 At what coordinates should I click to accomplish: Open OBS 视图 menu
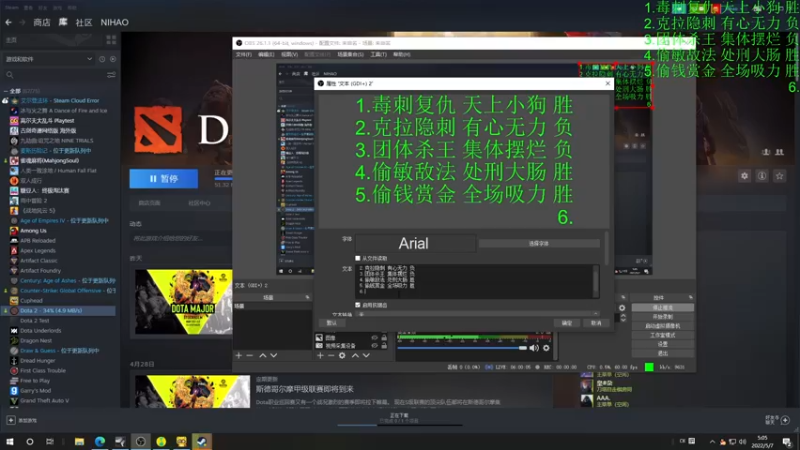289,55
